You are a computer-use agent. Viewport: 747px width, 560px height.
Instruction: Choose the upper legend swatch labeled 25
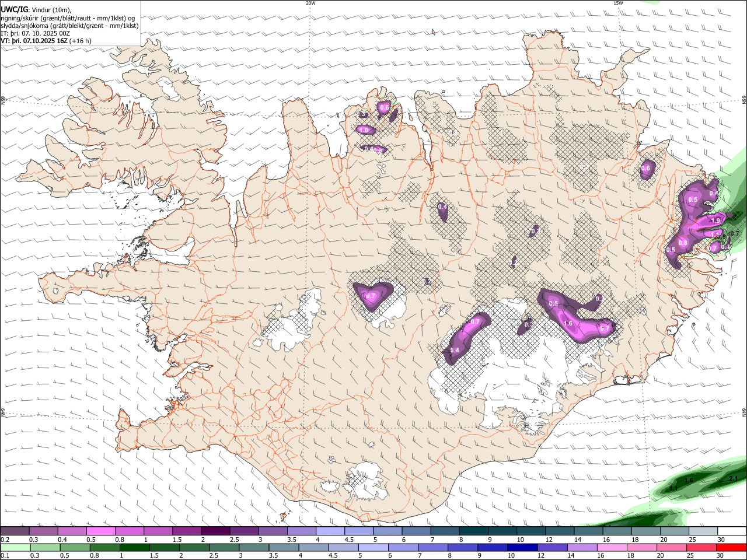[704, 531]
